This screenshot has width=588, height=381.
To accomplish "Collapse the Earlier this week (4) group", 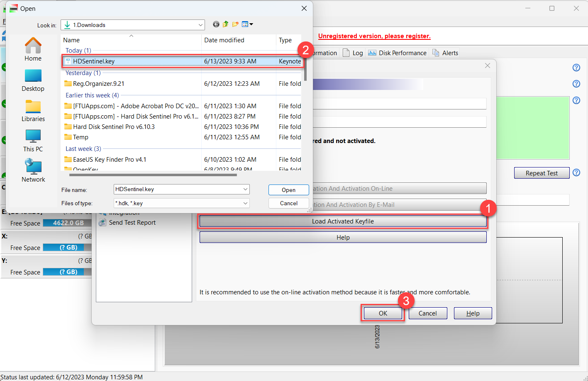I will pos(92,95).
